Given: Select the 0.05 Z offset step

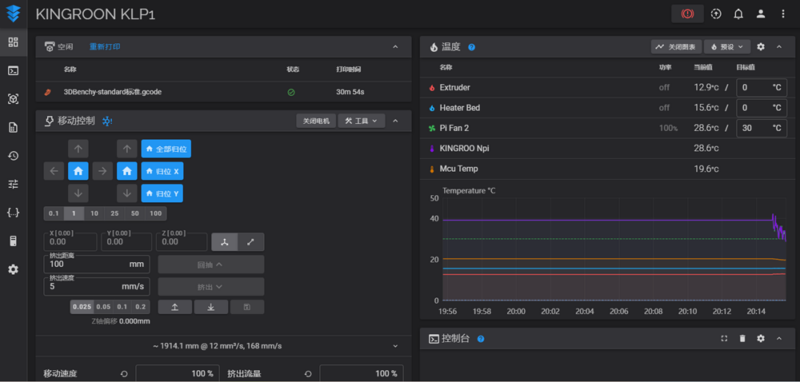Looking at the screenshot, I should click(104, 307).
